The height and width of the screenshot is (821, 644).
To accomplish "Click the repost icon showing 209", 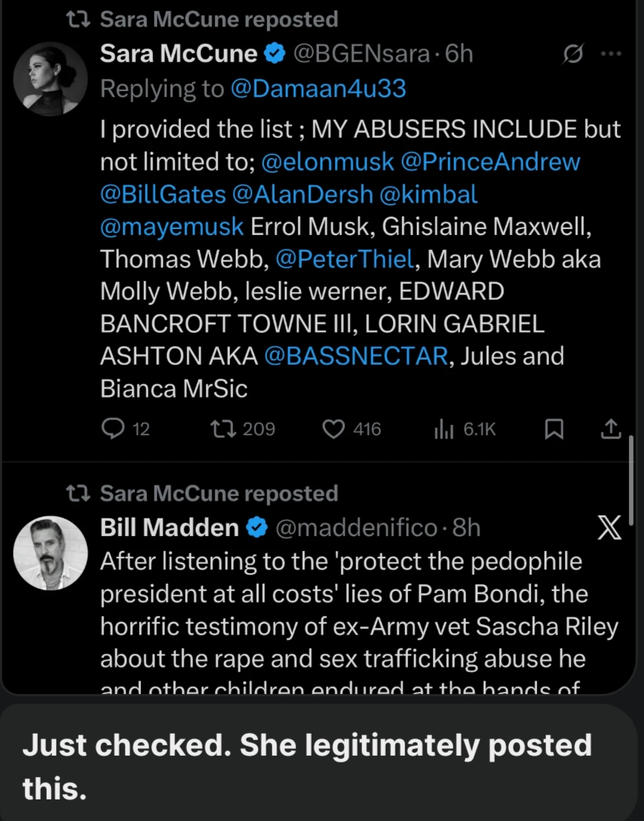I will pos(220,429).
